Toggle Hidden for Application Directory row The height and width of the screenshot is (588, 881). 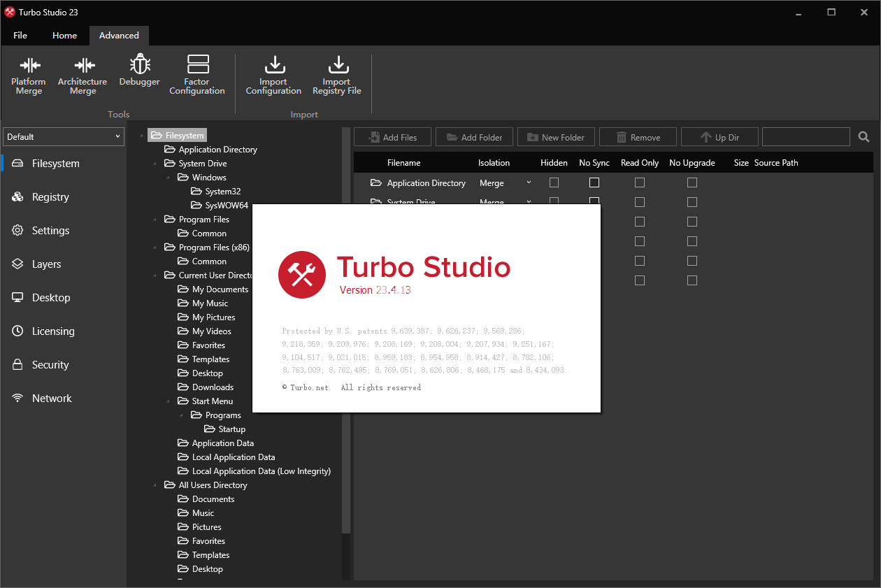[554, 182]
